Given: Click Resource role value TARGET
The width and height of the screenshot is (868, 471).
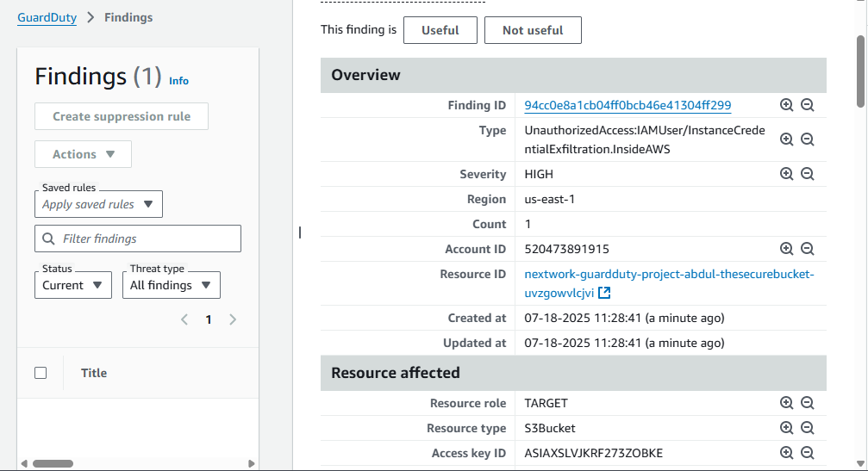Looking at the screenshot, I should [x=546, y=403].
